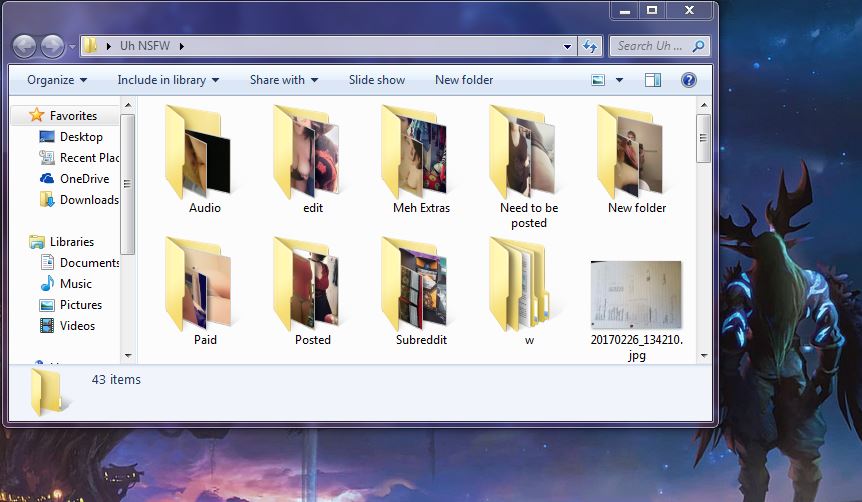This screenshot has height=502, width=862.
Task: Maximize the Explorer window
Action: coord(652,10)
